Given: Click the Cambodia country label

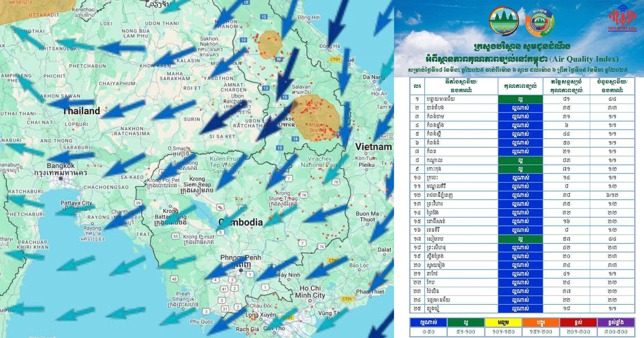Looking at the screenshot, I should pos(240,222).
